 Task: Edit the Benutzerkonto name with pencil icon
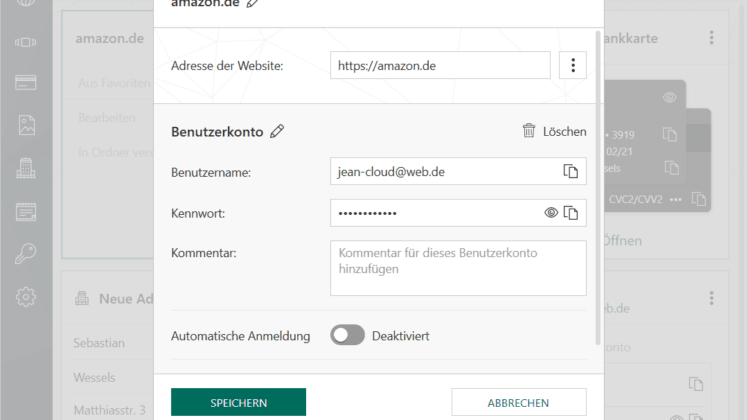click(277, 131)
